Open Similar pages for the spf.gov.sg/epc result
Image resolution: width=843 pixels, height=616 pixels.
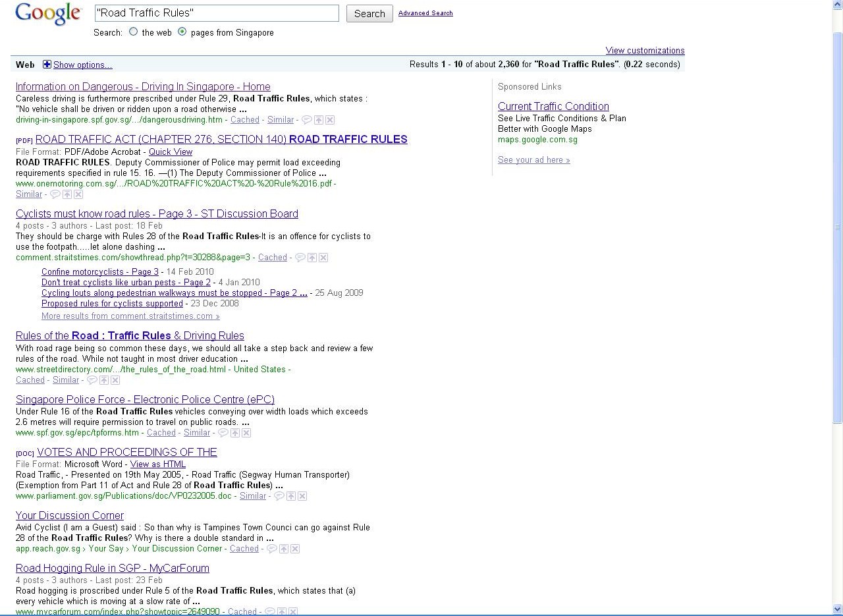pyautogui.click(x=197, y=433)
